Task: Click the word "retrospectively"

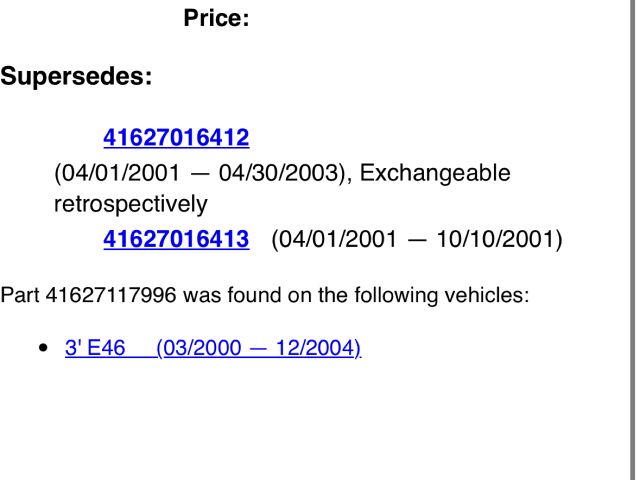Action: [131, 205]
